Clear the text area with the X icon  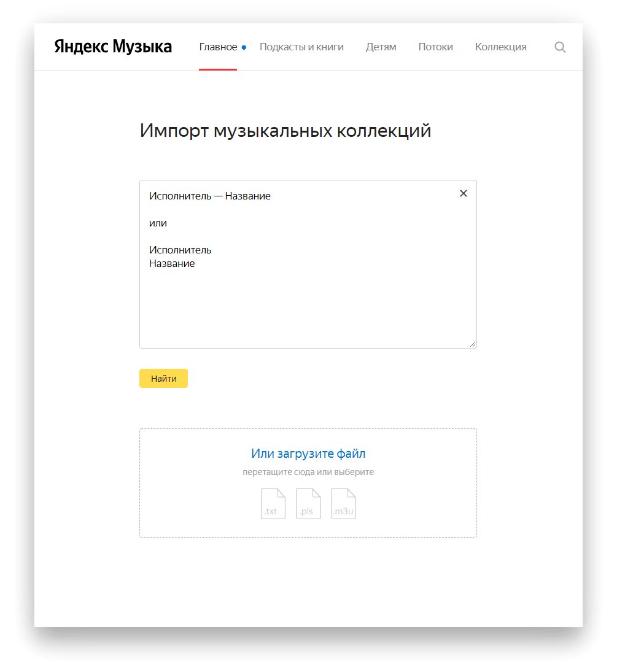[464, 193]
